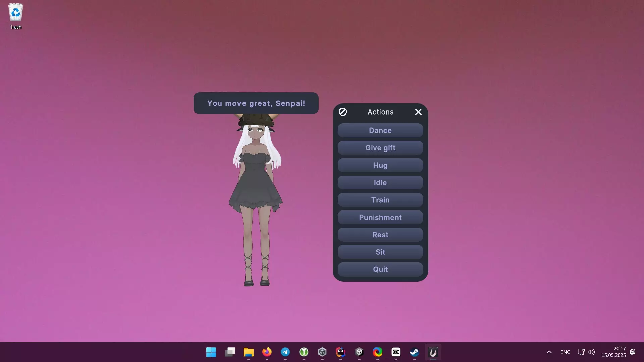Switch character to Idle

click(x=380, y=183)
